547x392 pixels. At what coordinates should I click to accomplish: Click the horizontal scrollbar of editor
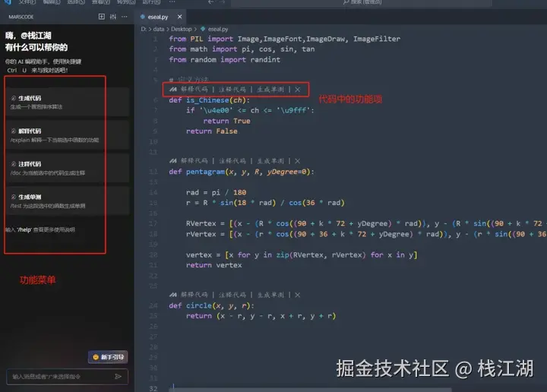tap(310, 390)
